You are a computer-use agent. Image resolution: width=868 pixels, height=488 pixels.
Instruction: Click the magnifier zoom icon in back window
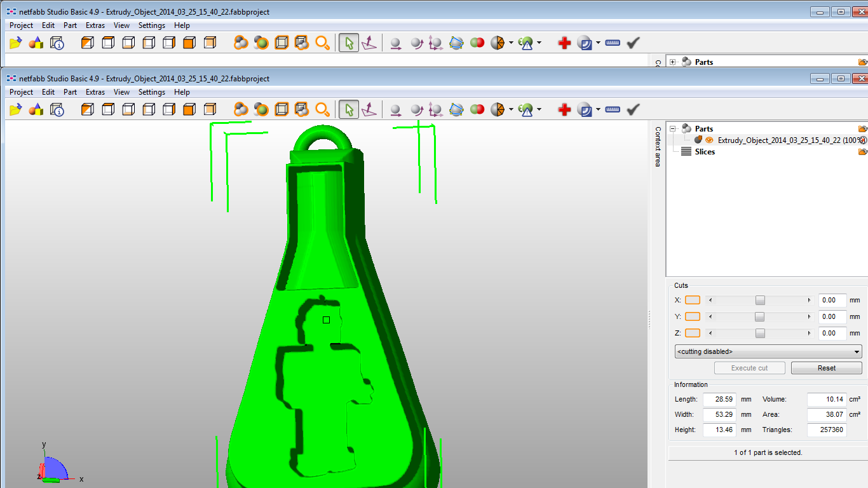click(323, 43)
